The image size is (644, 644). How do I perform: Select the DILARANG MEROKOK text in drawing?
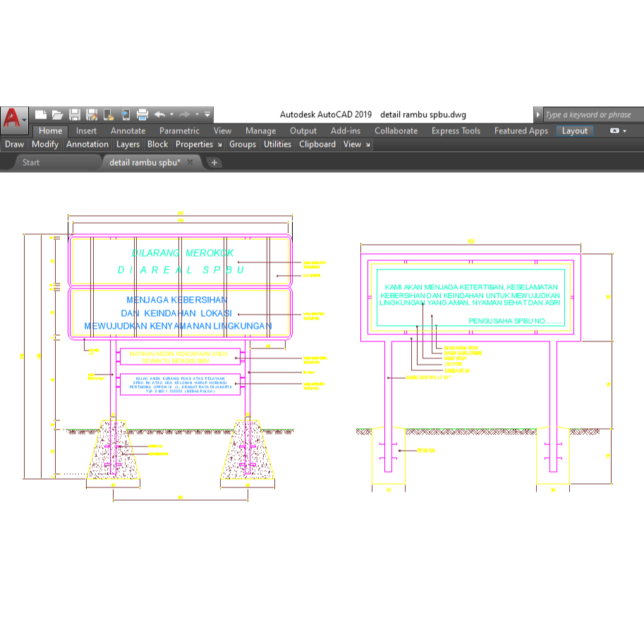tap(183, 253)
